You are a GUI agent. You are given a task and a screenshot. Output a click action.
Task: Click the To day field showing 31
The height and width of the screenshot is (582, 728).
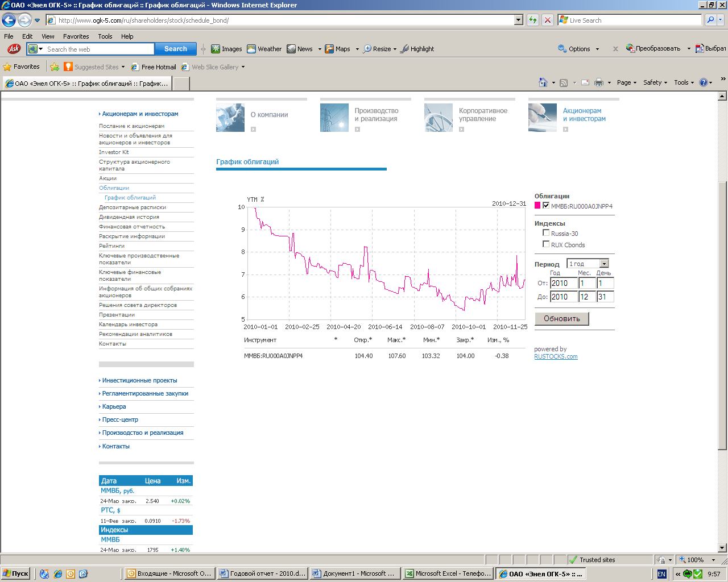[605, 297]
